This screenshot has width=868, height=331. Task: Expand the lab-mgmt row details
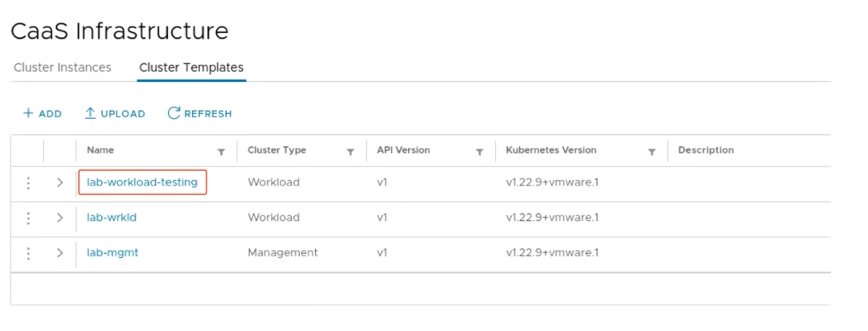point(59,253)
